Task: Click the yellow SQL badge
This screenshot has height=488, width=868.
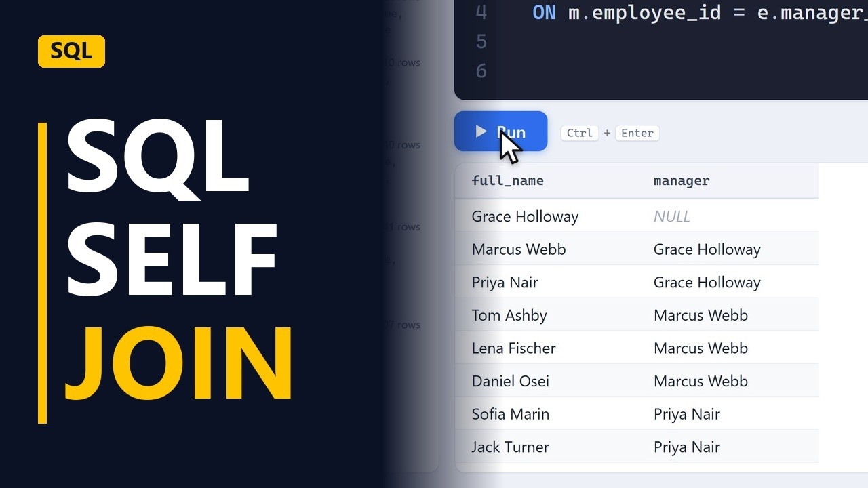Action: pyautogui.click(x=71, y=52)
